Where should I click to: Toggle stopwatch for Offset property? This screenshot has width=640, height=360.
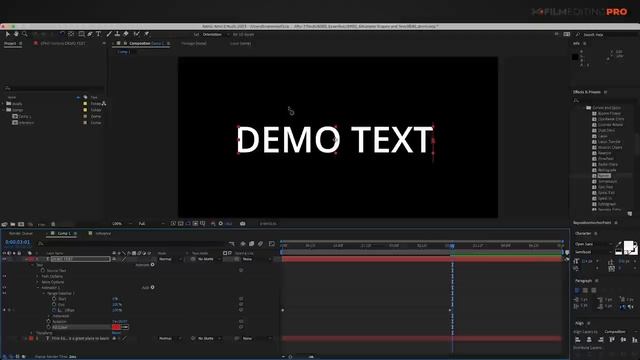tap(54, 310)
